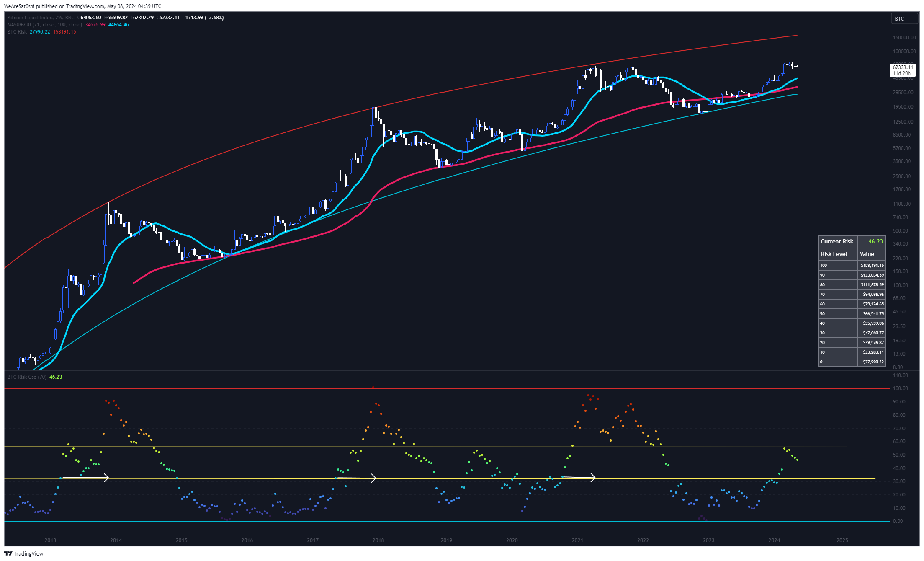Click the 2014 label on the time axis

116,540
